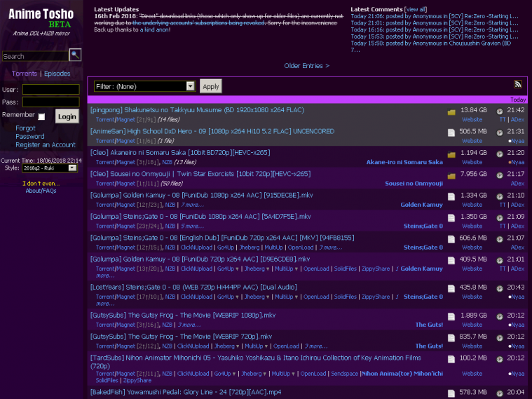Screen dimensions: 532x399
Task: Open the Style 2018q2 - Ruki dropdown
Action: [50, 168]
